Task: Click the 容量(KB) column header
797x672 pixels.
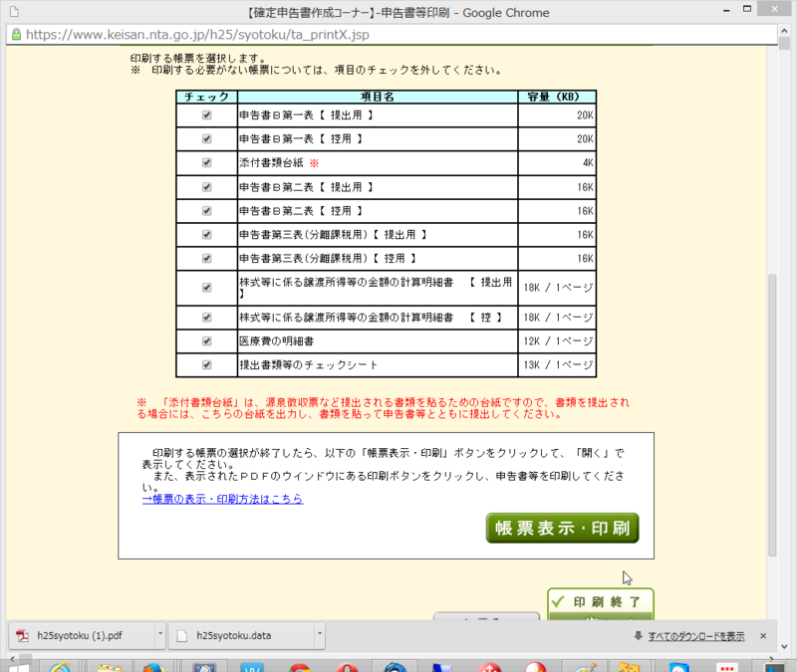Action: point(557,97)
